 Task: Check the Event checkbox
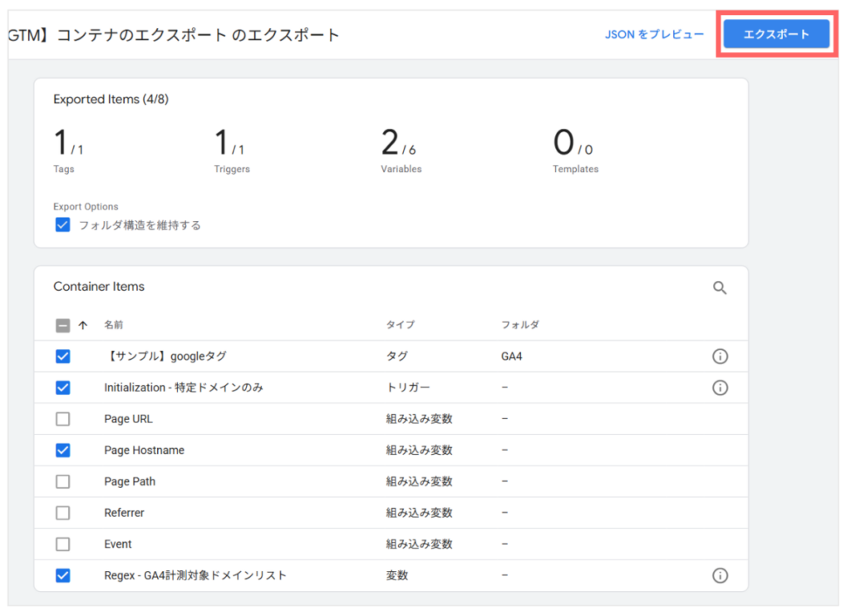[x=63, y=544]
